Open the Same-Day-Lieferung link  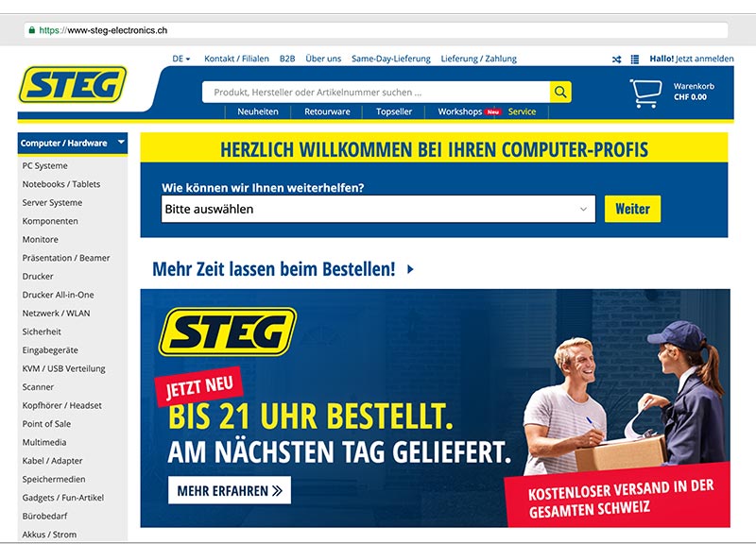391,59
